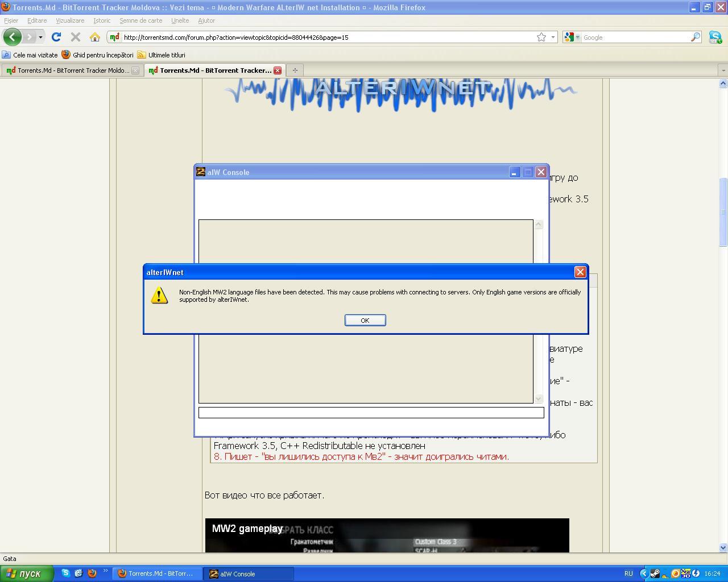This screenshot has height=582, width=728.
Task: Click aIW Console log scroll-up arrow
Action: 538,225
